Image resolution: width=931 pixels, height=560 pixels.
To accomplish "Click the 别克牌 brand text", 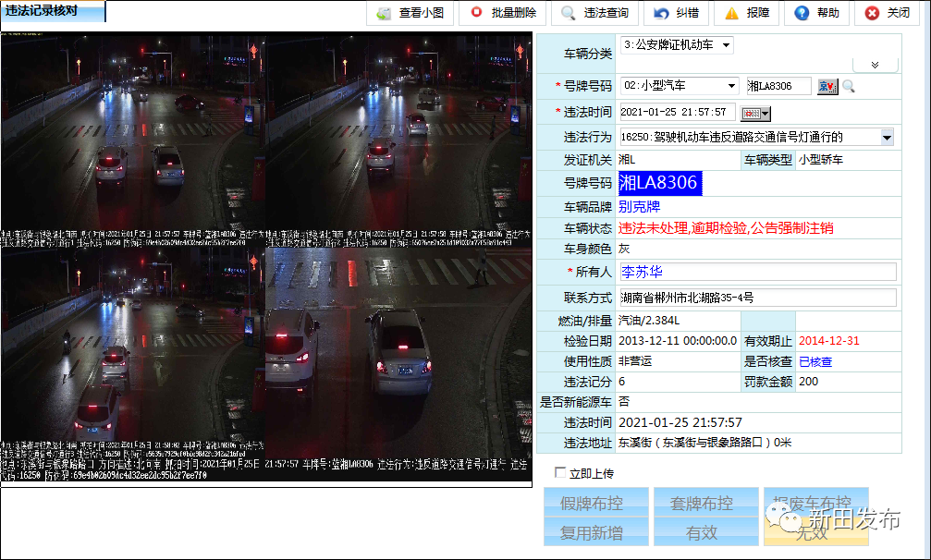I will pyautogui.click(x=639, y=207).
